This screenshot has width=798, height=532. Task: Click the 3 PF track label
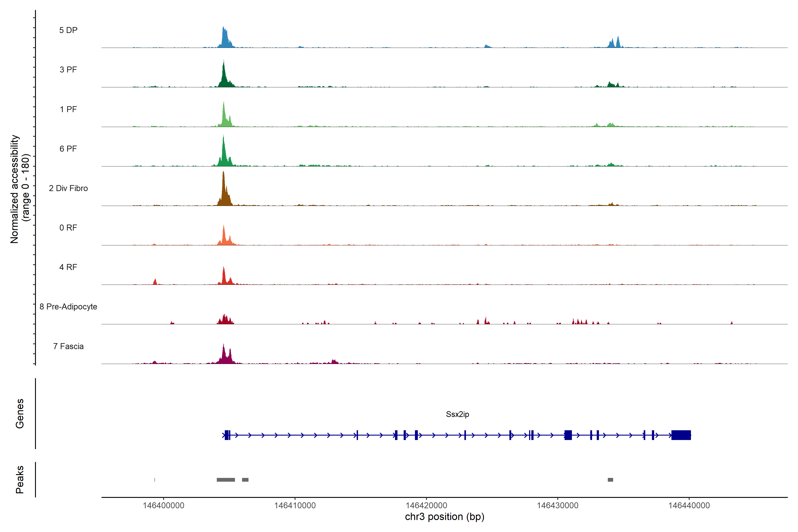click(68, 70)
